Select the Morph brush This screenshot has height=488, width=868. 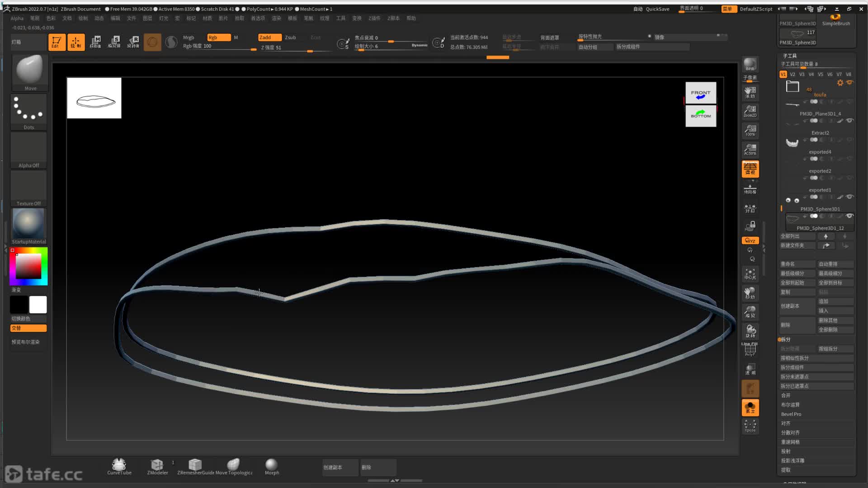tap(272, 467)
